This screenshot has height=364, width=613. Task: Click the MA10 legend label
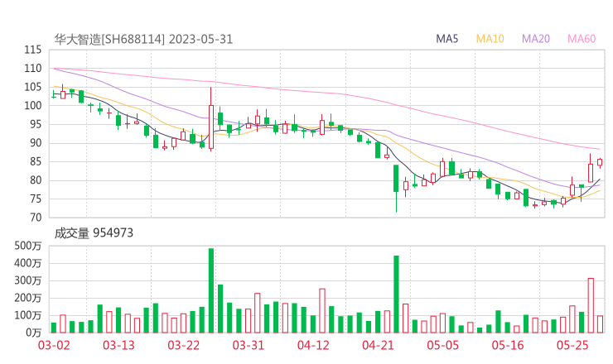coord(490,39)
